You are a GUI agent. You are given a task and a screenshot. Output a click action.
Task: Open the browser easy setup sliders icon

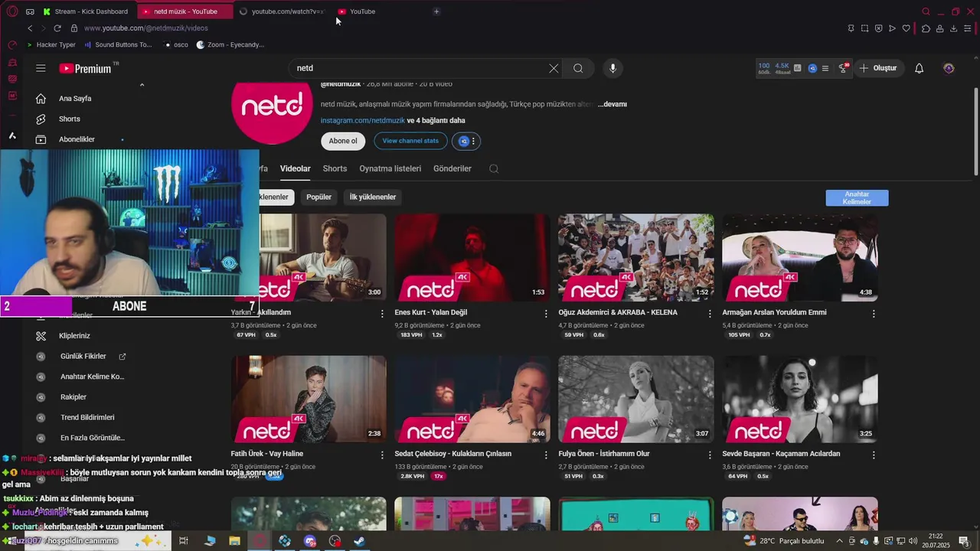pos(969,28)
